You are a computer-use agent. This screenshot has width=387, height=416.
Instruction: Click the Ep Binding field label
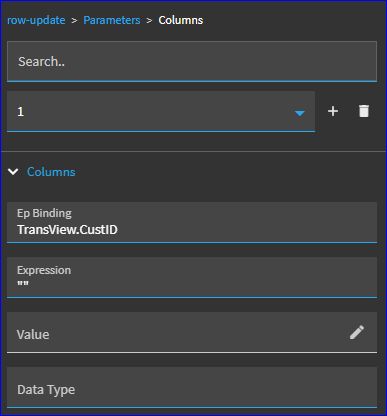(x=44, y=213)
